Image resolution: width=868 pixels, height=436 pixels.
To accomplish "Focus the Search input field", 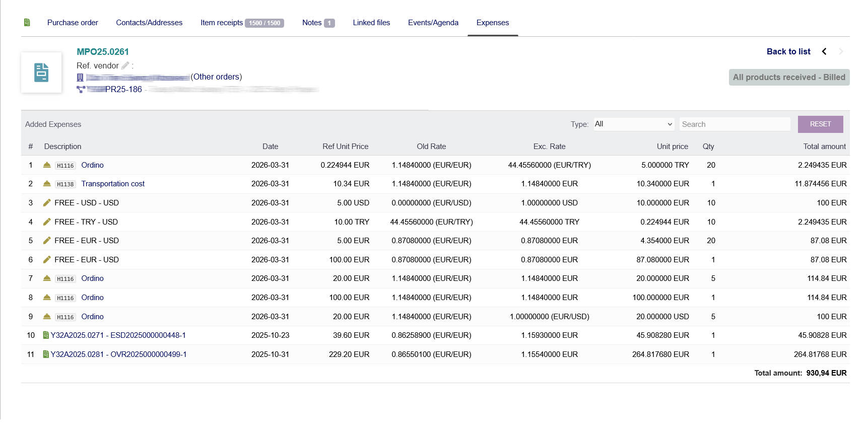I will coord(735,124).
